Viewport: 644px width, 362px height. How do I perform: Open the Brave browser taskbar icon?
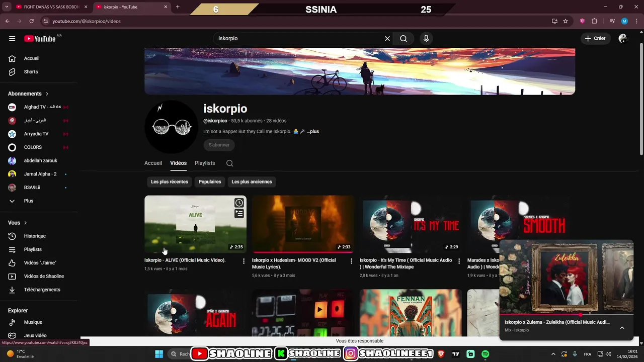(x=441, y=354)
